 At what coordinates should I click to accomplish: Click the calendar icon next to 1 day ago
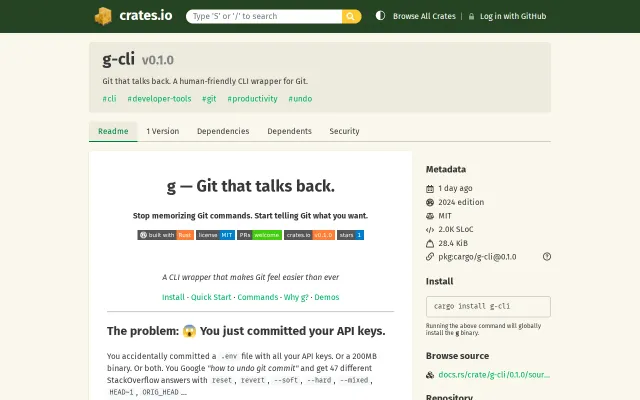point(430,189)
